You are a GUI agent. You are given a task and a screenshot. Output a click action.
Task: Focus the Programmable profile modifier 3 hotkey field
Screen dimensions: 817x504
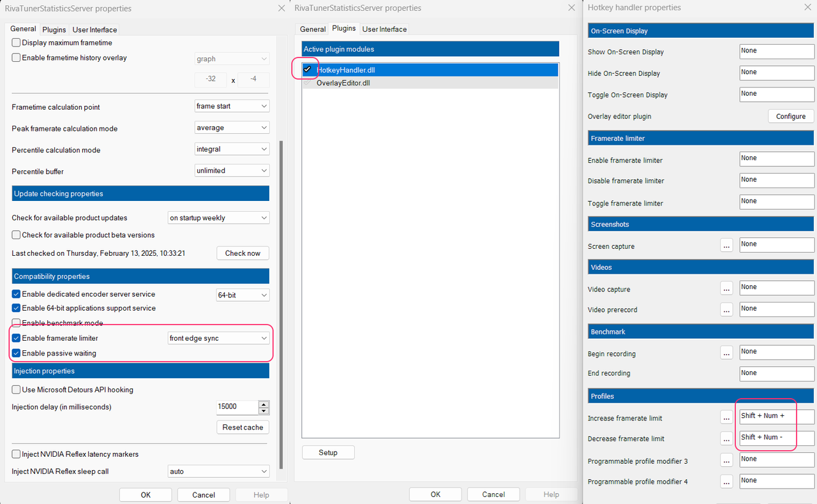(777, 460)
